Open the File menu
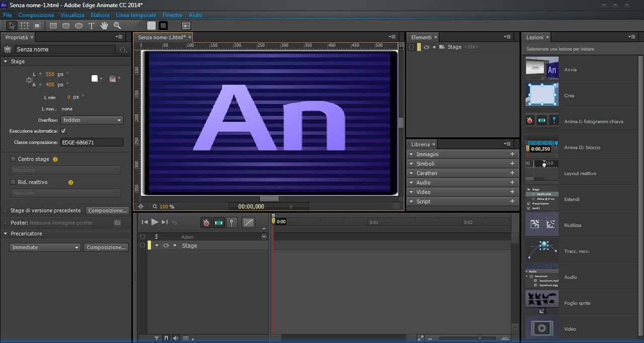Viewport: 644px width, 343px height. tap(8, 15)
